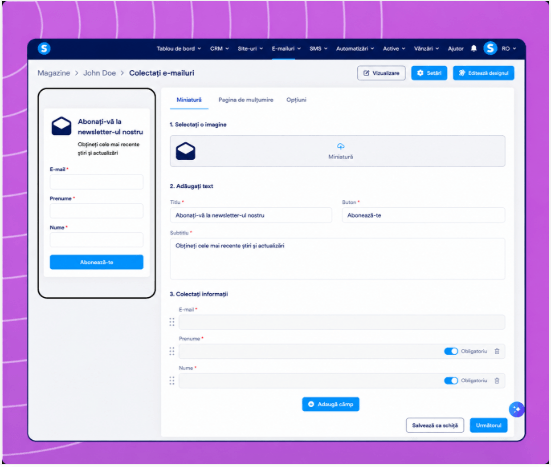Viewport: 551px width, 467px height.
Task: Grab the E-mail field drag handle
Action: (x=172, y=322)
